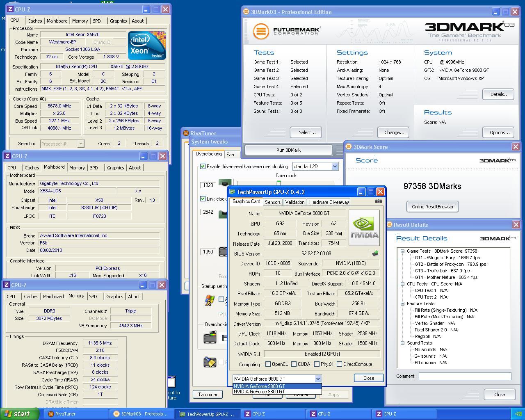Enable the DirectCompute checkbox in GPU-Z
525x420 pixels.
pos(339,364)
